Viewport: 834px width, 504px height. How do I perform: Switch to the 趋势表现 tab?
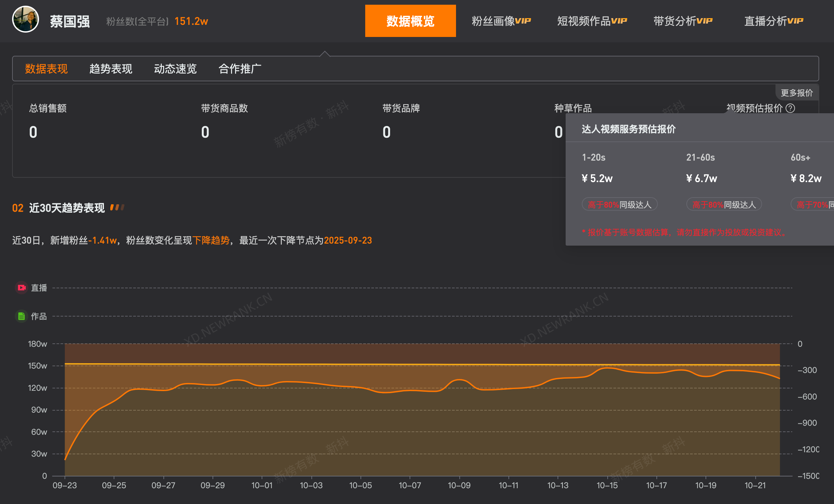111,69
